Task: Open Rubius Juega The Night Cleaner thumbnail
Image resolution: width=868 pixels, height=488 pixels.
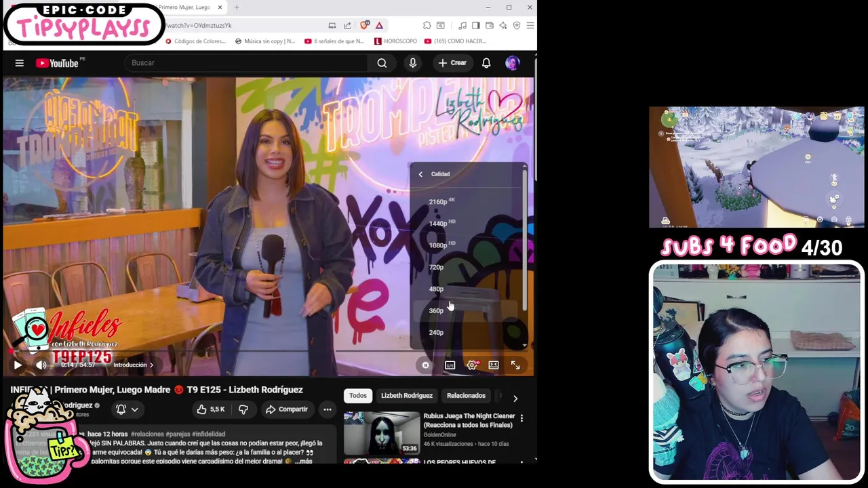Action: click(382, 433)
